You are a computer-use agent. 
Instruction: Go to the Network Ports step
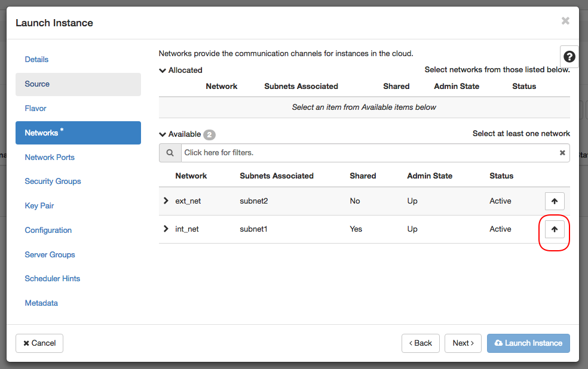coord(78,158)
